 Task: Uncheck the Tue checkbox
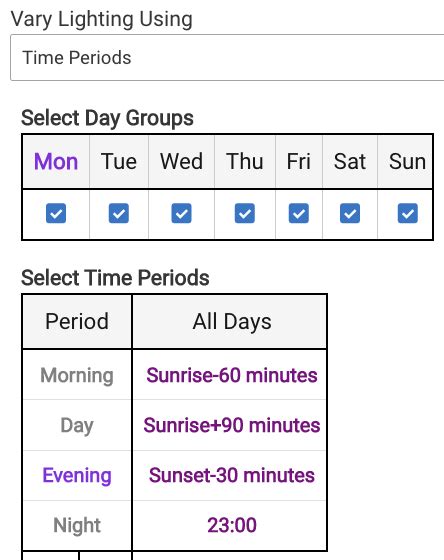[x=119, y=213]
